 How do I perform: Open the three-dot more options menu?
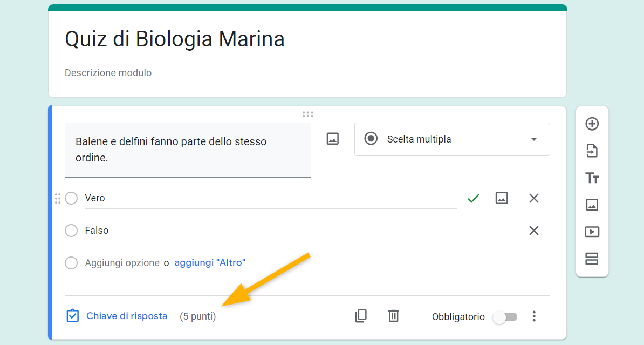[x=534, y=316]
